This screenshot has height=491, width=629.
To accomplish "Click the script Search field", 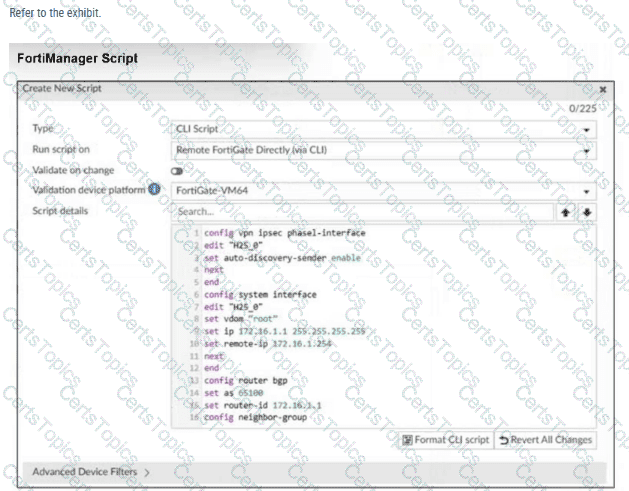I will tap(361, 211).
